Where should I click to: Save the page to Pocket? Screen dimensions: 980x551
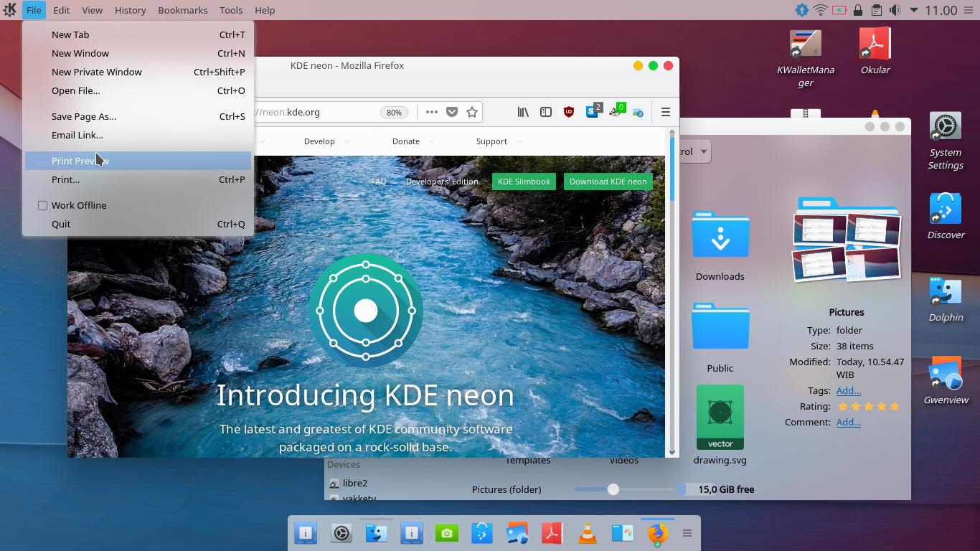452,112
